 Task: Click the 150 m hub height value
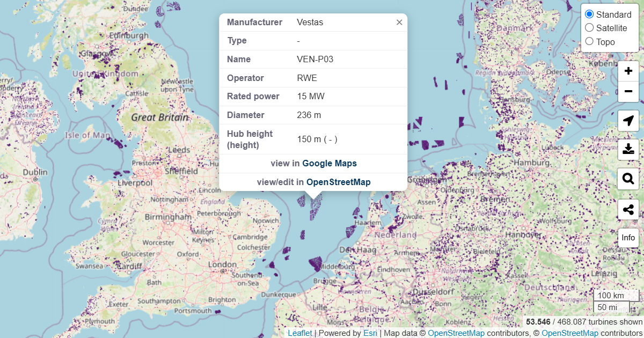point(317,139)
